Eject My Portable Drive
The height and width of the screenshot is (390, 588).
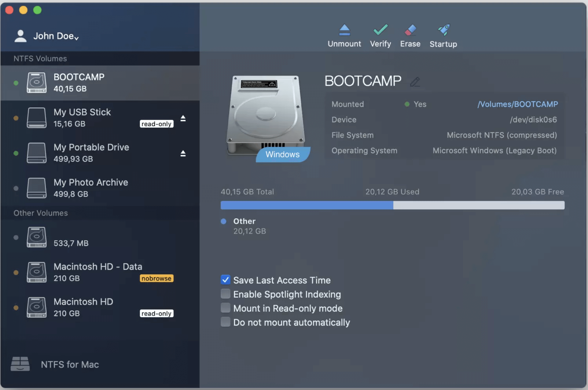(x=183, y=153)
